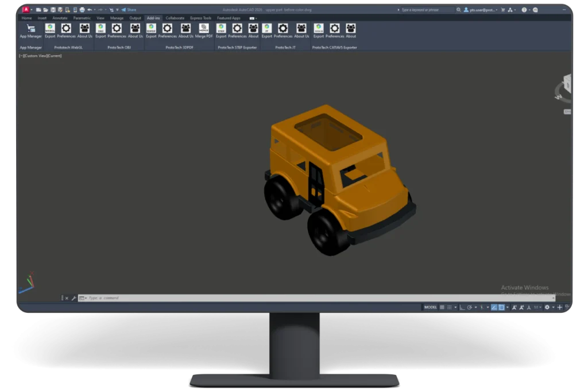Expand the annotation scale dropdown
The width and height of the screenshot is (588, 392).
541,307
